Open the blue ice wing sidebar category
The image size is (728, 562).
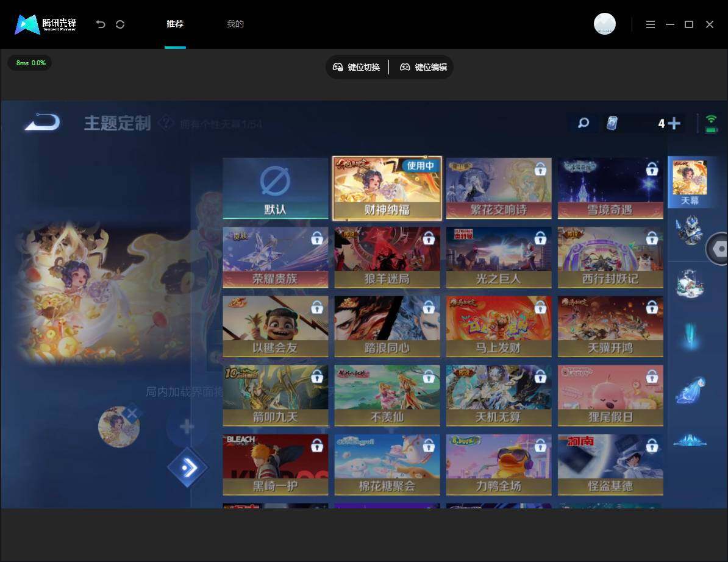coord(690,390)
